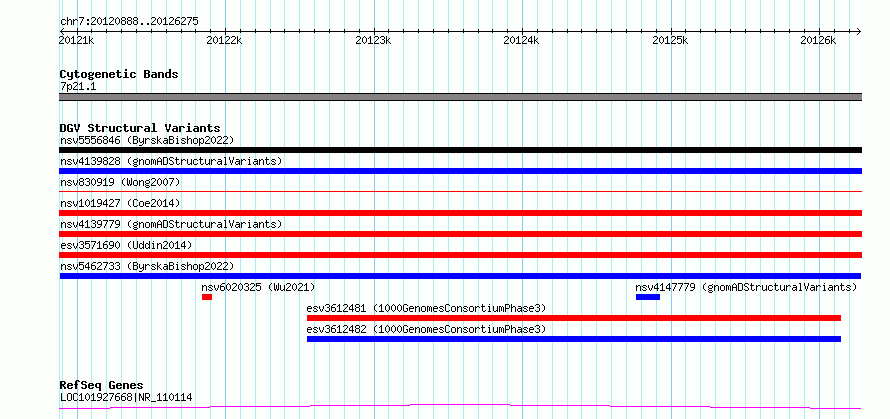Select the red esv3612481 1000Genomes bar
This screenshot has height=419, width=890.
pos(573,318)
